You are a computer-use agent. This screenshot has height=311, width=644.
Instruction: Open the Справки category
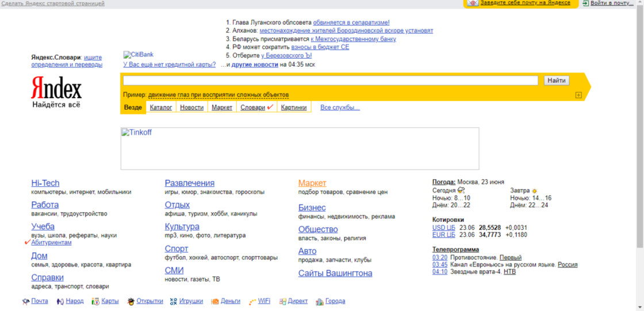pos(47,277)
